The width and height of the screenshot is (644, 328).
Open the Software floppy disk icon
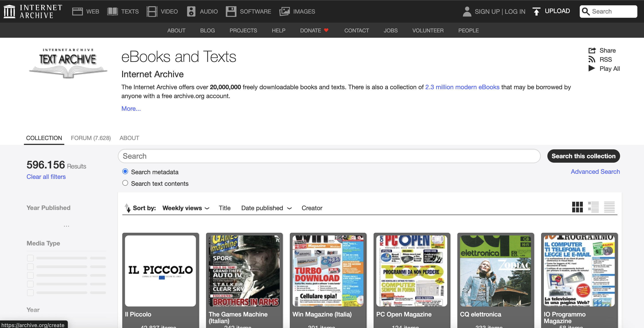(x=231, y=12)
